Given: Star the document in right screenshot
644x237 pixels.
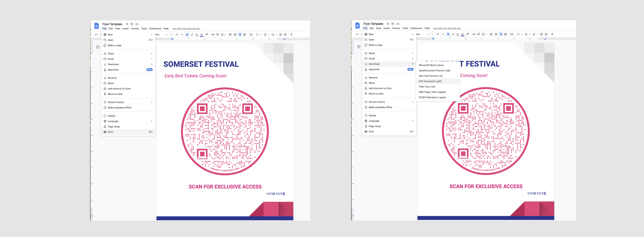Looking at the screenshot, I should click(x=388, y=24).
